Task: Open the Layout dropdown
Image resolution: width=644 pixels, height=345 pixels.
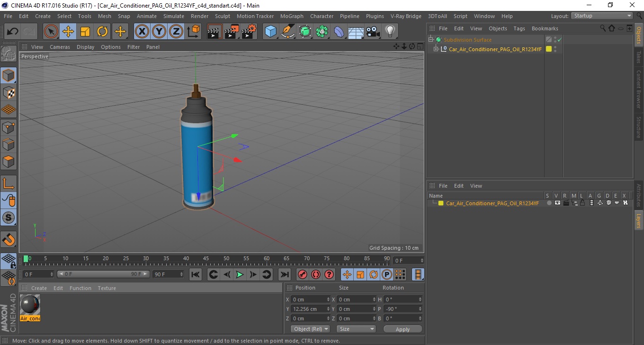Action: [x=602, y=16]
